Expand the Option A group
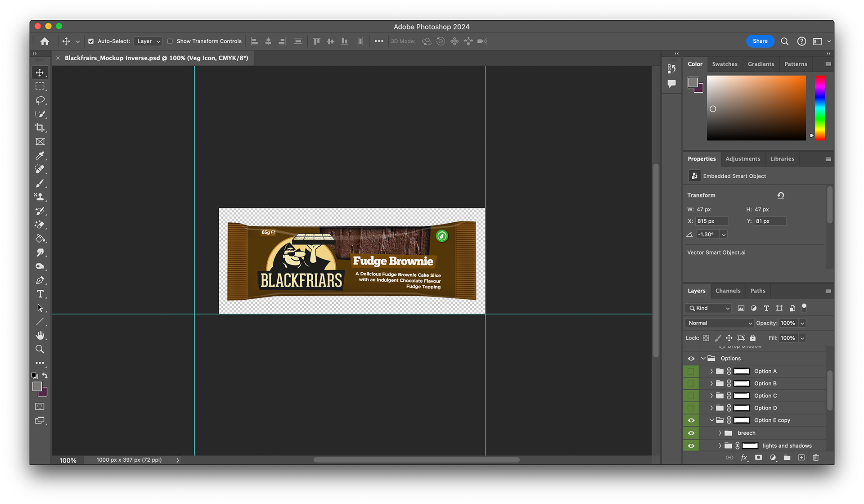This screenshot has width=864, height=504. tap(711, 371)
